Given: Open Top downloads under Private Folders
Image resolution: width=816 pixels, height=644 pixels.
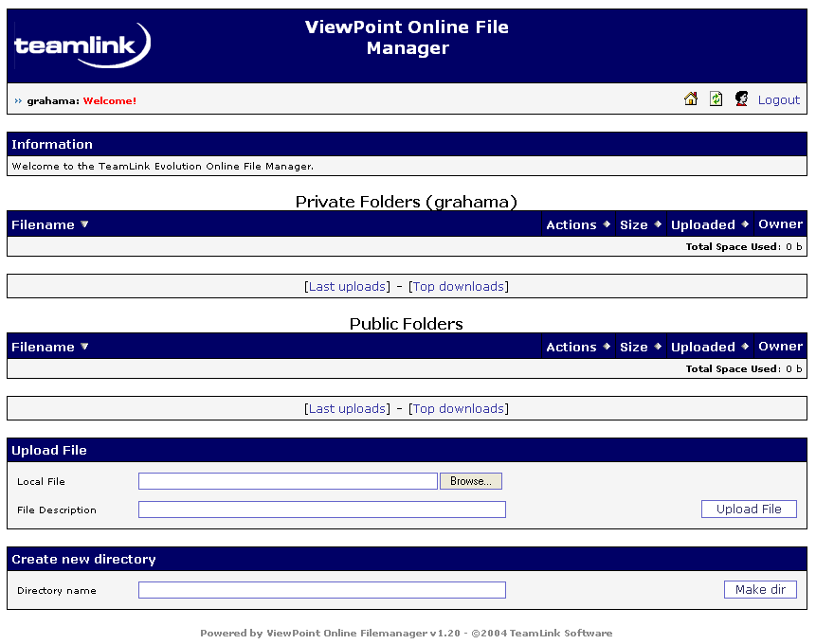Looking at the screenshot, I should pyautogui.click(x=459, y=287).
